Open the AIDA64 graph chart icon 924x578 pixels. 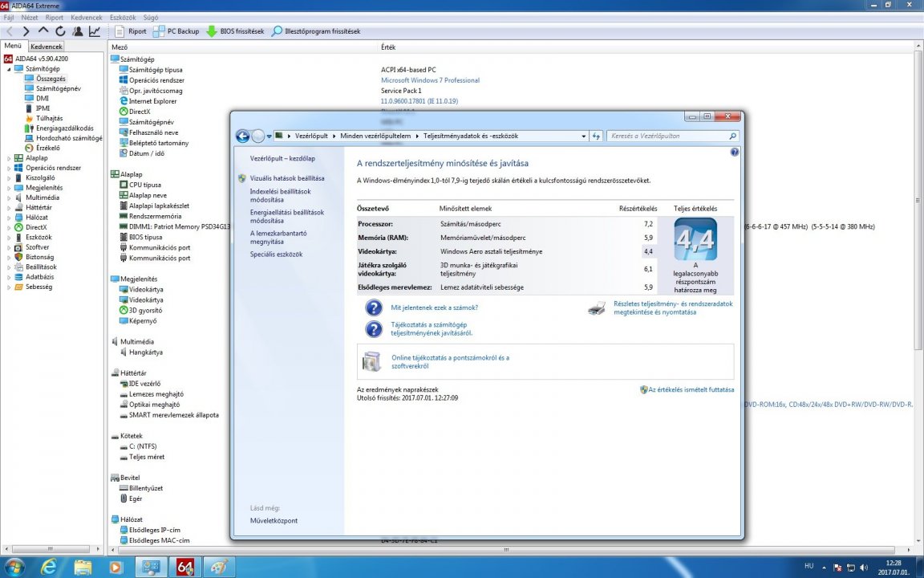point(95,31)
